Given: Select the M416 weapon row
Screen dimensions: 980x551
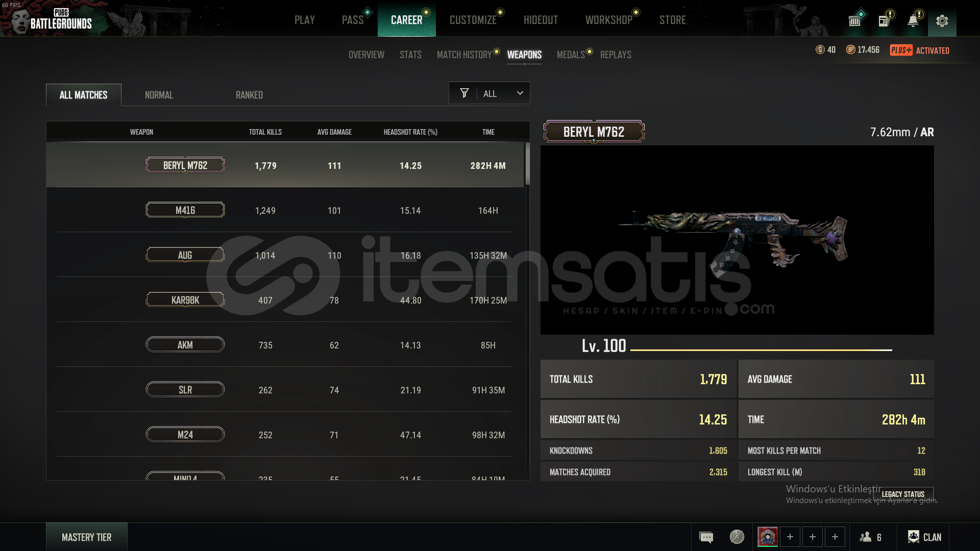Looking at the screenshot, I should pyautogui.click(x=285, y=210).
